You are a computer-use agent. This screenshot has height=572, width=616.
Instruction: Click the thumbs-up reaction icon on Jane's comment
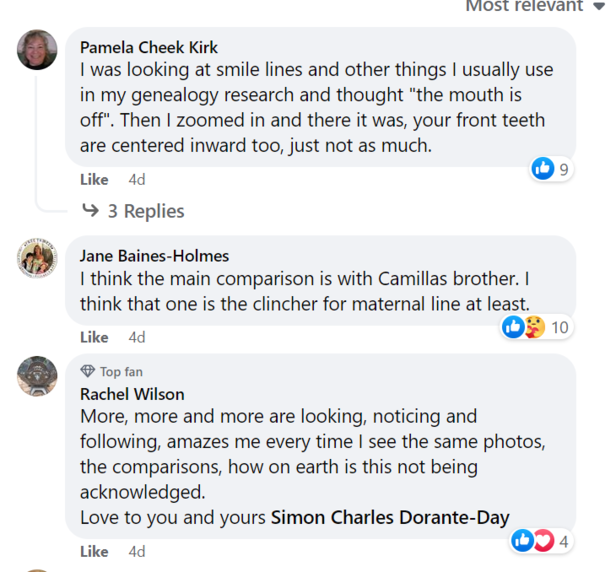tap(512, 327)
